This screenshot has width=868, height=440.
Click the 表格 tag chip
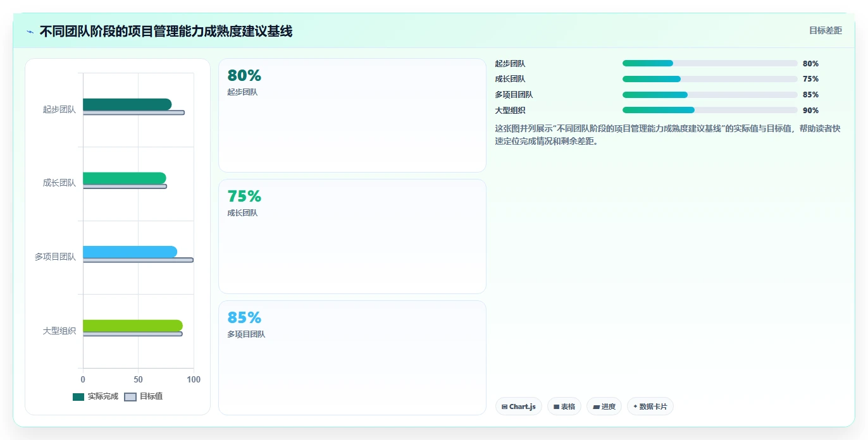[x=564, y=406]
